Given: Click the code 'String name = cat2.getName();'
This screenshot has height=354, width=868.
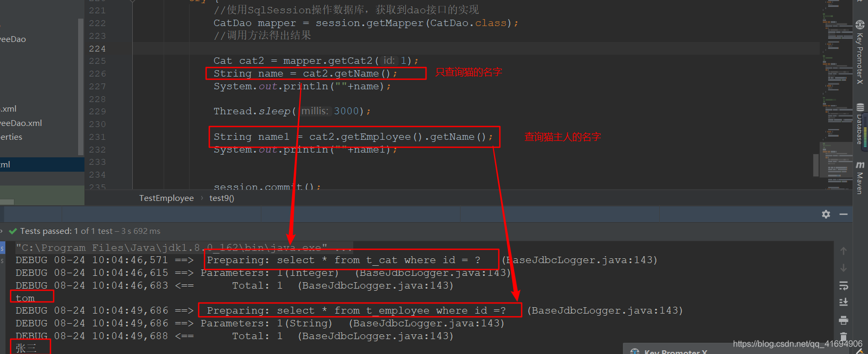Looking at the screenshot, I should tap(305, 73).
